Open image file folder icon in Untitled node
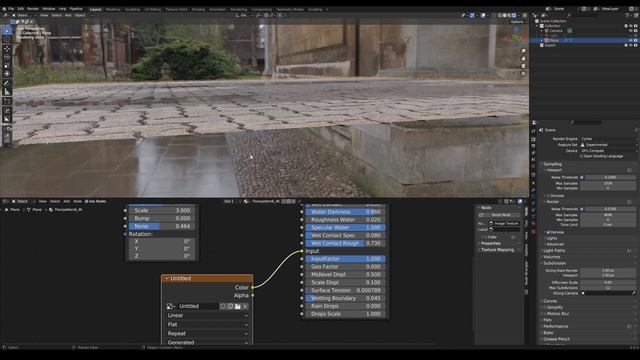The width and height of the screenshot is (640, 360). click(x=238, y=306)
